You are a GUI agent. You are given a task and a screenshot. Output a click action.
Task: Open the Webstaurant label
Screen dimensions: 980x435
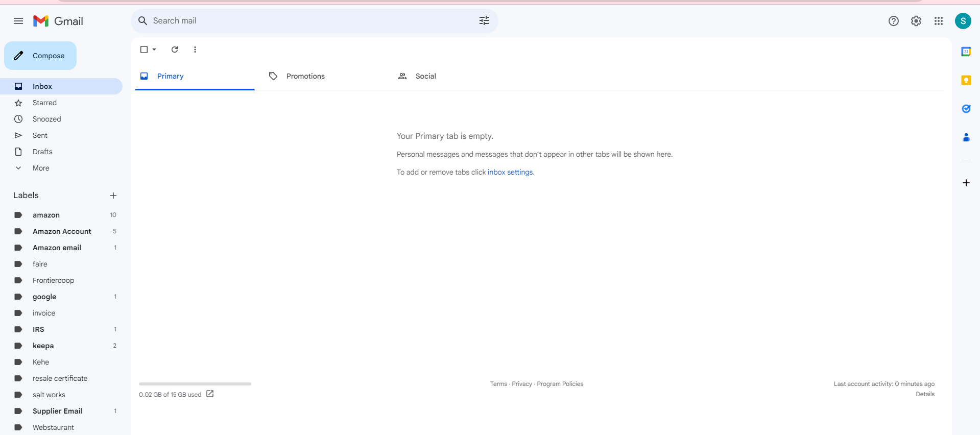click(x=61, y=427)
